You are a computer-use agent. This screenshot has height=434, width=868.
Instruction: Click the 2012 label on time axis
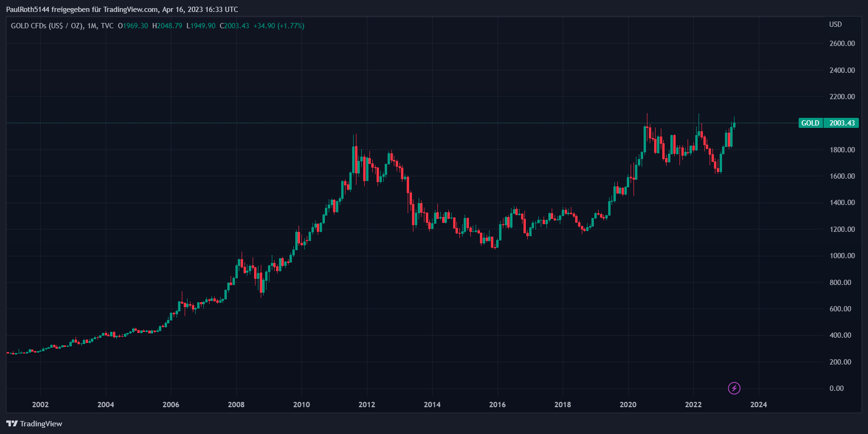tap(367, 405)
